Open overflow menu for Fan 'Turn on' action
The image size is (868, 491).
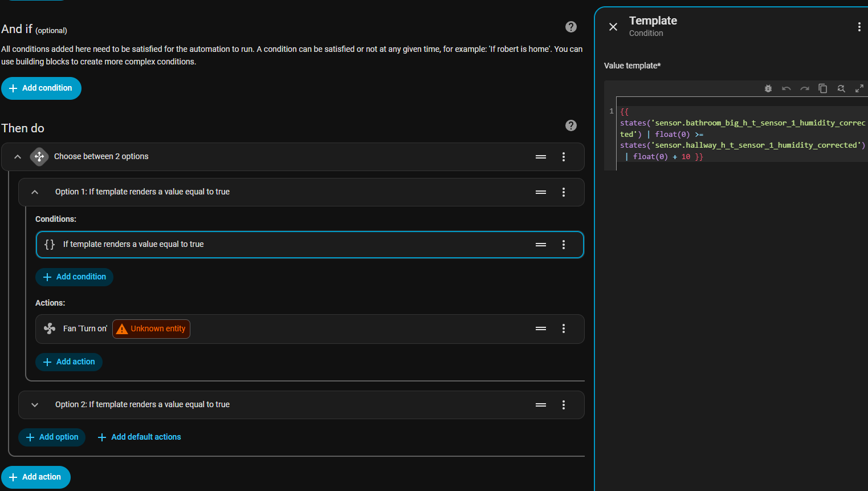[563, 328]
